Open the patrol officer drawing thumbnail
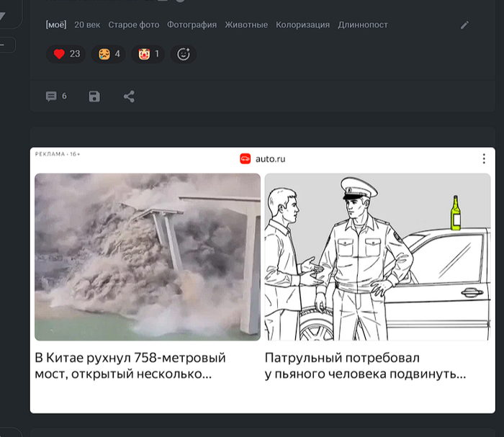 click(x=378, y=257)
